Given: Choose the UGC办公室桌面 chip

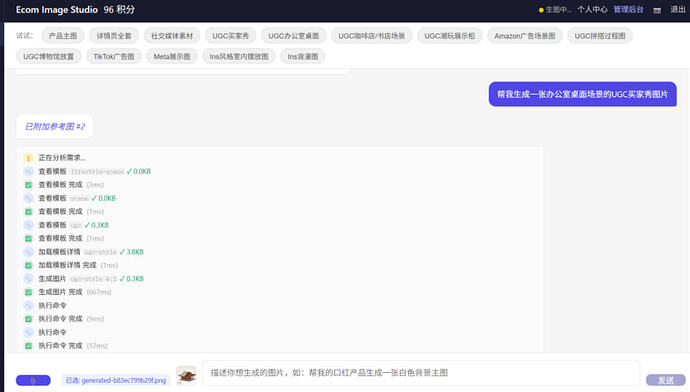Looking at the screenshot, I should 294,36.
